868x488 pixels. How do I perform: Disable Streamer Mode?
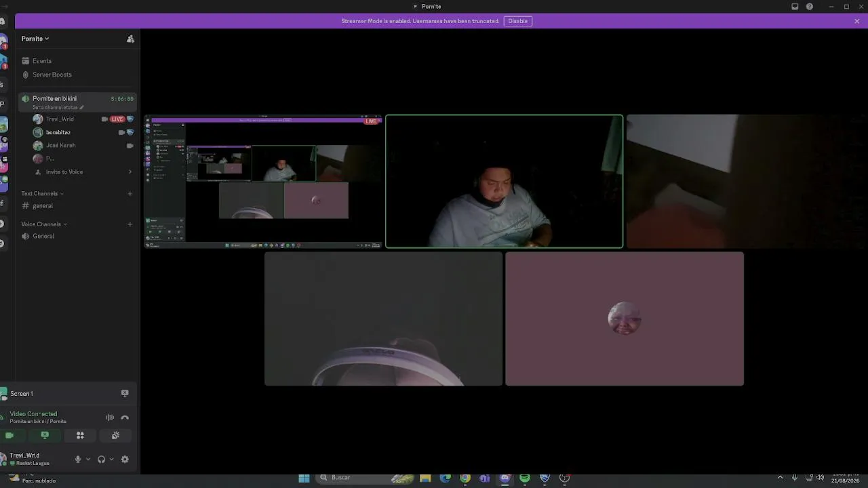click(518, 21)
